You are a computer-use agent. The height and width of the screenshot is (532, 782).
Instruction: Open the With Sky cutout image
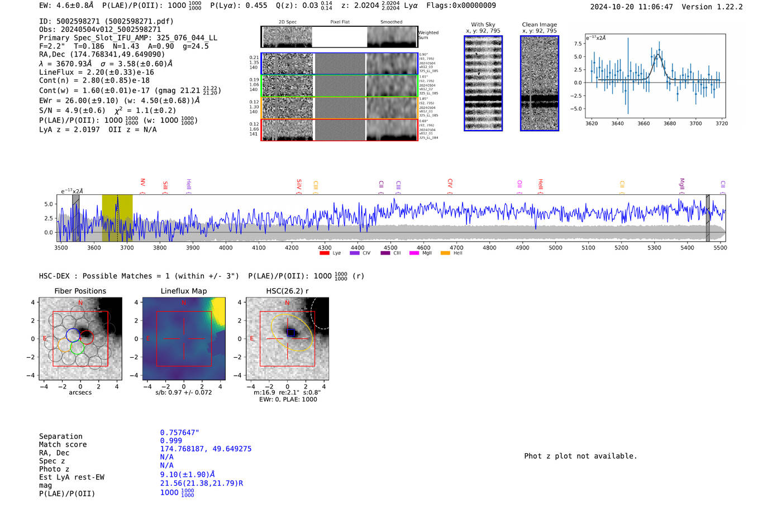tap(483, 83)
